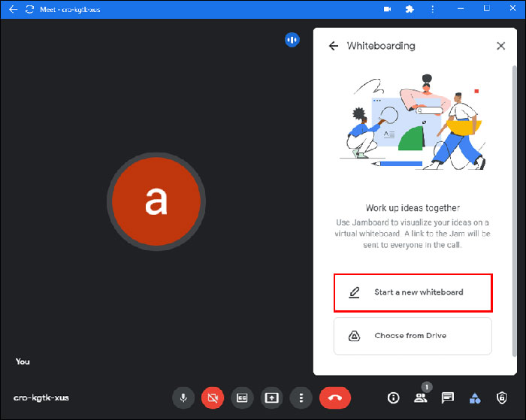526x420 pixels.
Task: Click the Present now screen share icon
Action: [x=271, y=397]
